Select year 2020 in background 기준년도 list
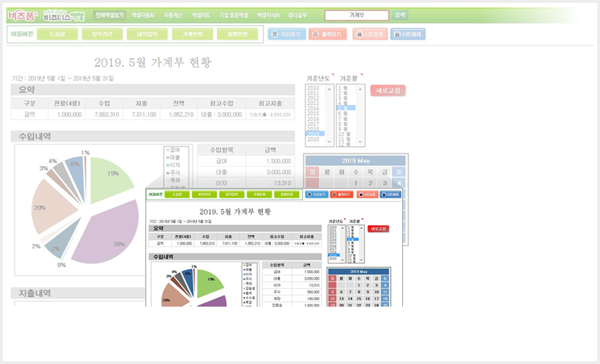Screen dimensions: 600x364 (x=315, y=140)
